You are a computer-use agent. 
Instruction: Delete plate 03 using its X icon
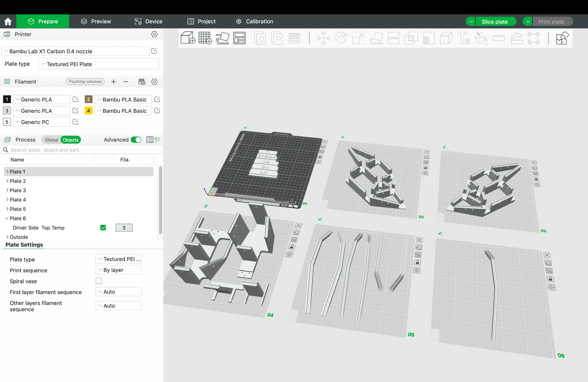coord(534,162)
